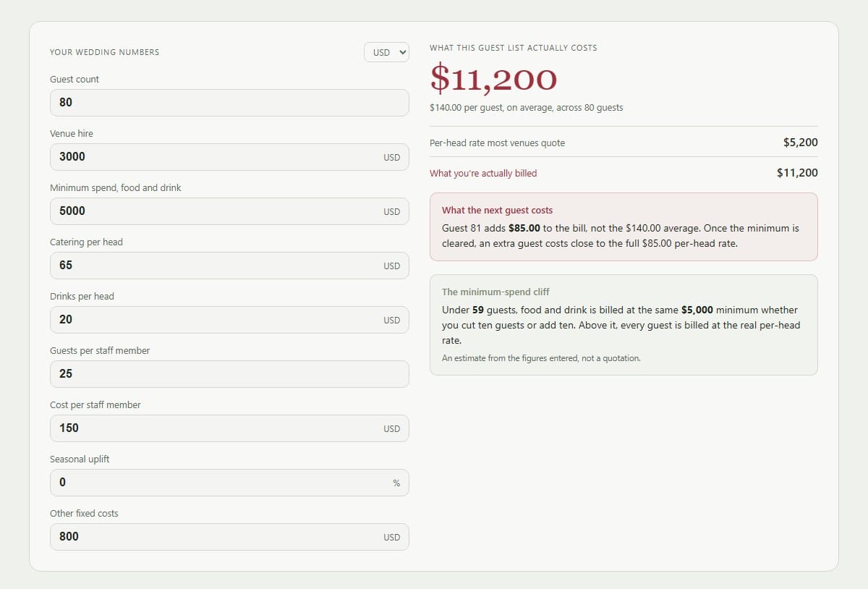Click the "Other fixed costs" label
The height and width of the screenshot is (589, 868).
click(x=84, y=514)
